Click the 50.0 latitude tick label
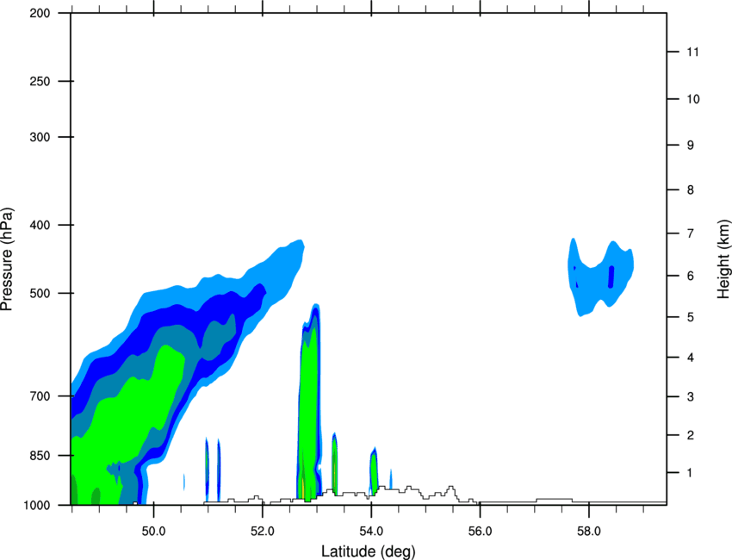This screenshot has width=732, height=560. click(153, 532)
